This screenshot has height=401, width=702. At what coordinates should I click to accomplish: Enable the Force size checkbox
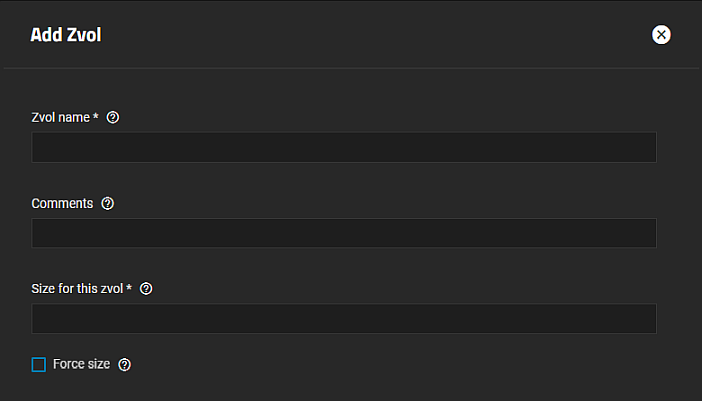(x=39, y=365)
